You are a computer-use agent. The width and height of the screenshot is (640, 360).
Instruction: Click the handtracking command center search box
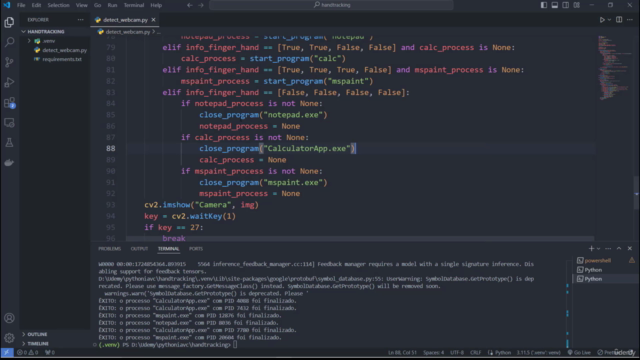331,5
